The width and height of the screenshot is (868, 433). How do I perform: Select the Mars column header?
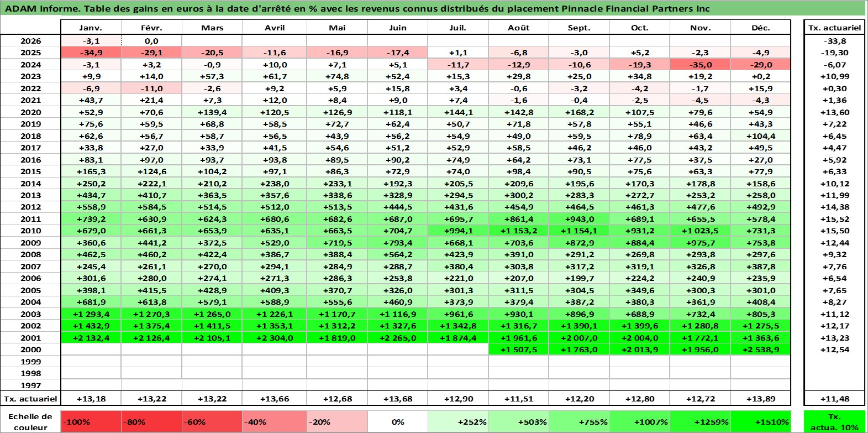click(212, 28)
